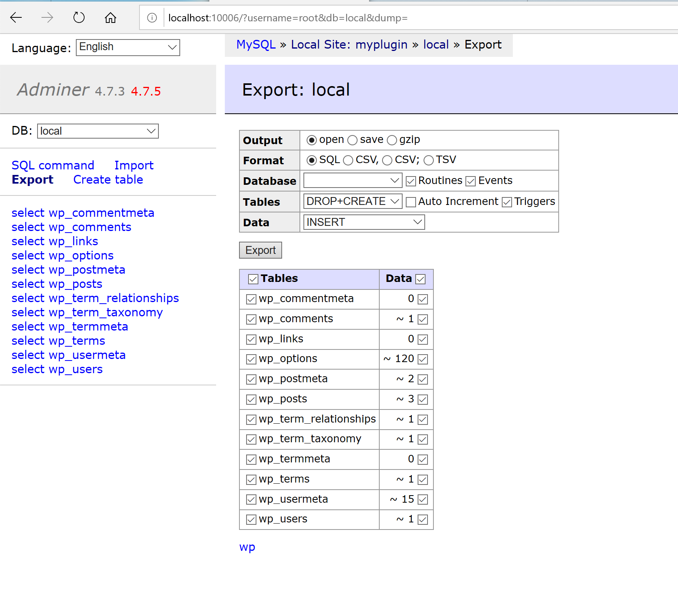This screenshot has height=616, width=678.
Task: Click the browser Forward arrow
Action: coord(47,17)
